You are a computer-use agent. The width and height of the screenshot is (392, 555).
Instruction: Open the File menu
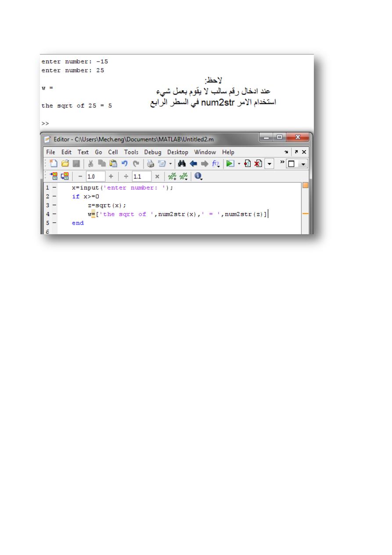pyautogui.click(x=51, y=152)
